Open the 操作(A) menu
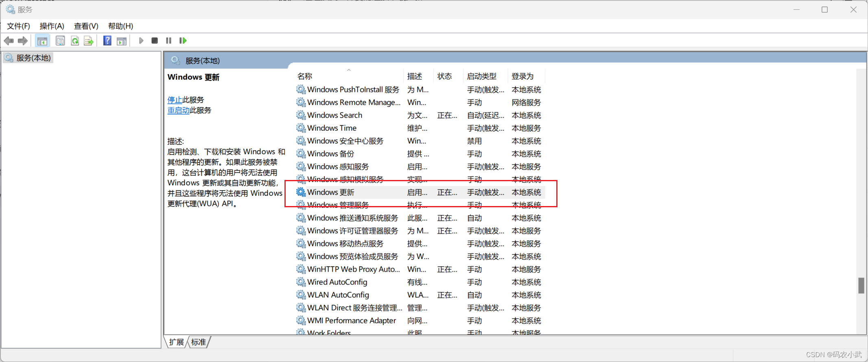The image size is (868, 362). [x=52, y=26]
